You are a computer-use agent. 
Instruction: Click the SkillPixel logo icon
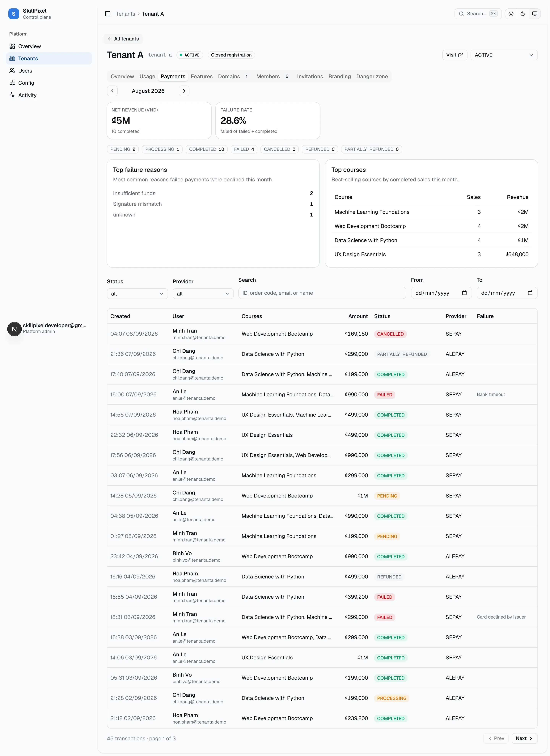point(14,14)
